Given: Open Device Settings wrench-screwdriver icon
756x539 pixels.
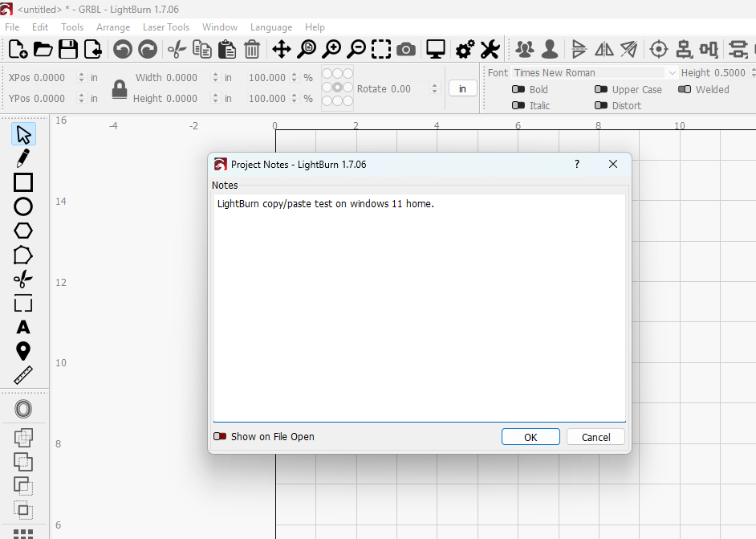Looking at the screenshot, I should click(x=490, y=49).
